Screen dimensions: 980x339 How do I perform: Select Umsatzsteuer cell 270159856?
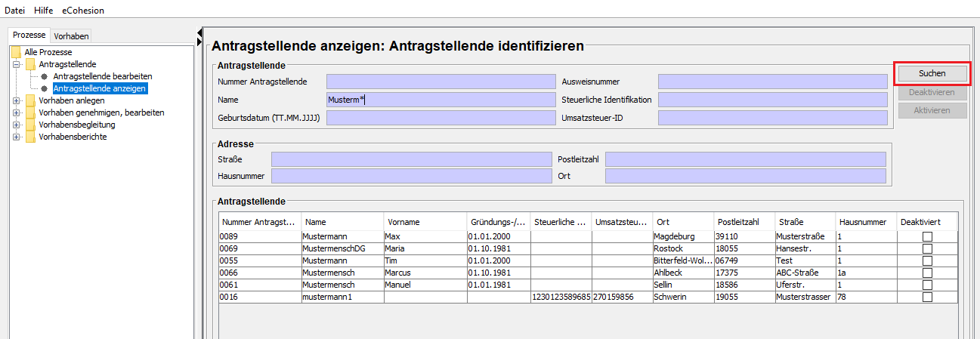(x=622, y=297)
